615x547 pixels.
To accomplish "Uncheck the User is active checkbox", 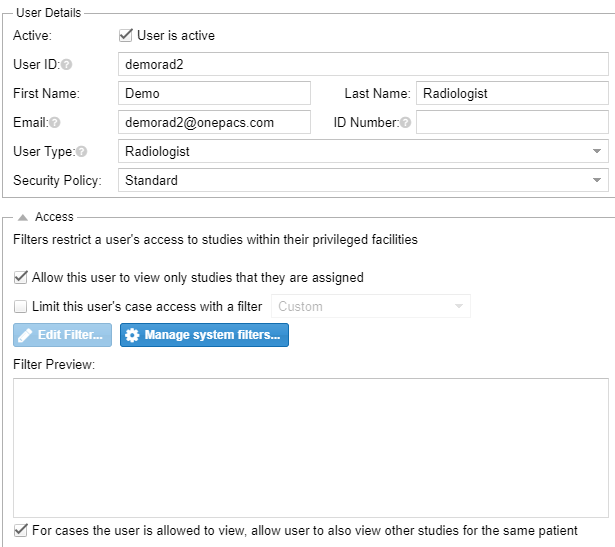I will point(126,35).
